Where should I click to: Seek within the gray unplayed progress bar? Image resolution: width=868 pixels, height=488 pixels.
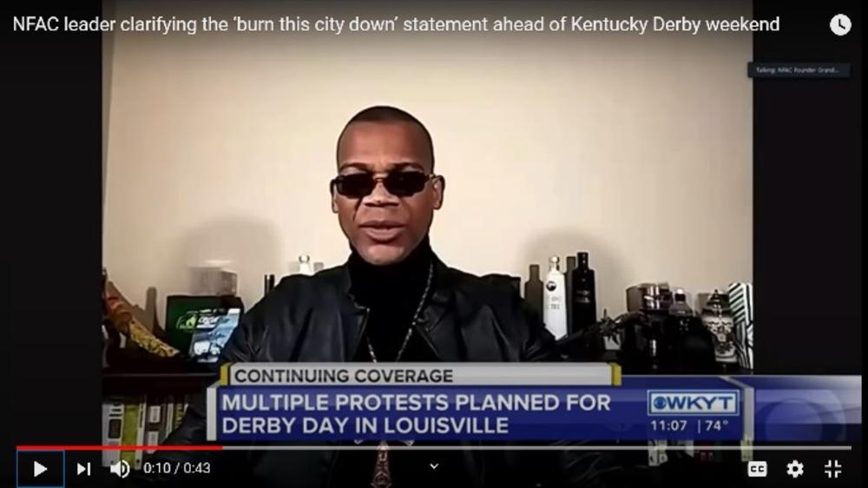[x=536, y=447]
